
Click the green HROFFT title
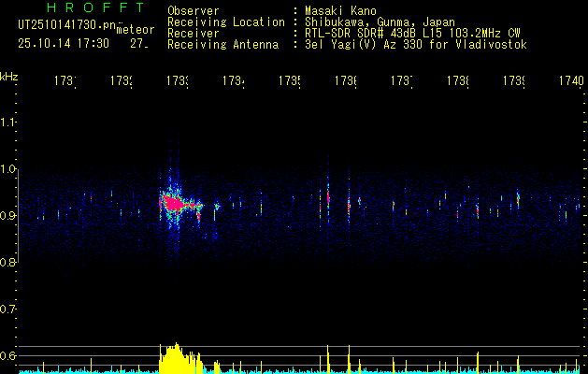click(95, 7)
